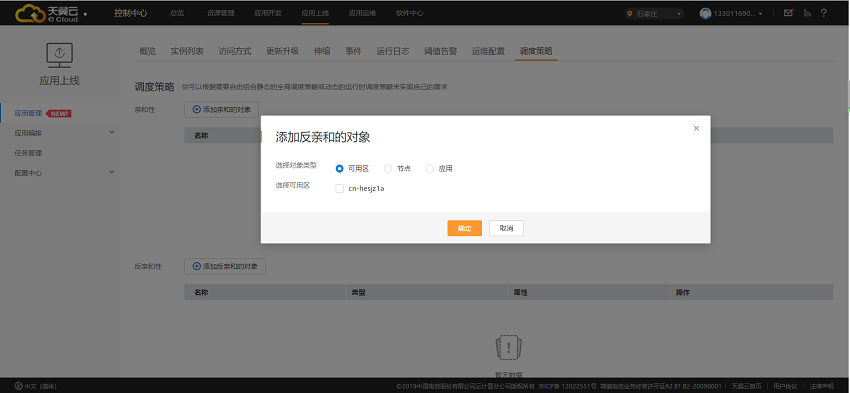850x393 pixels.
Task: Open the mail notification icon
Action: coord(789,13)
